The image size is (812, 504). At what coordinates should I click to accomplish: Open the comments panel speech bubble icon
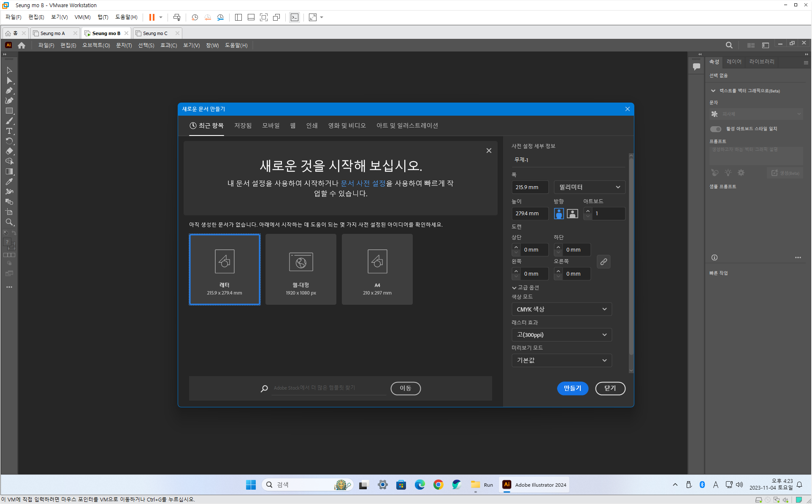tap(696, 67)
